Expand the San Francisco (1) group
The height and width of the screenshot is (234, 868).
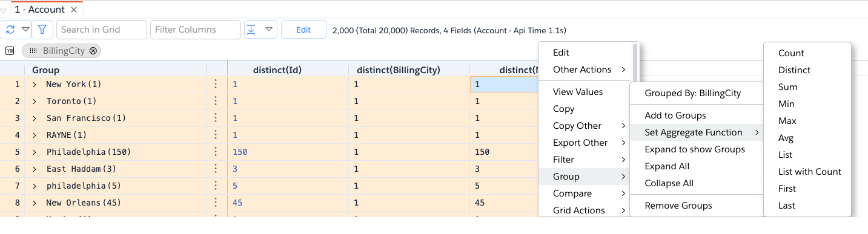(x=35, y=119)
